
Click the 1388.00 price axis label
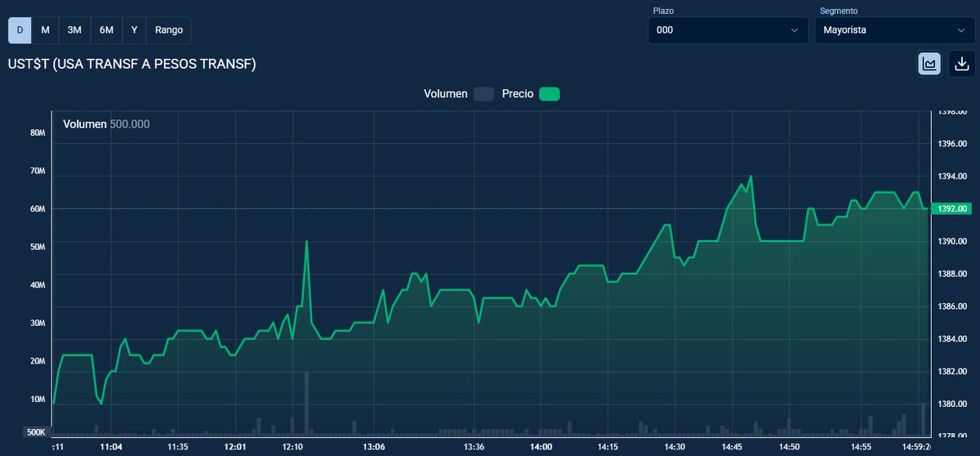[953, 274]
